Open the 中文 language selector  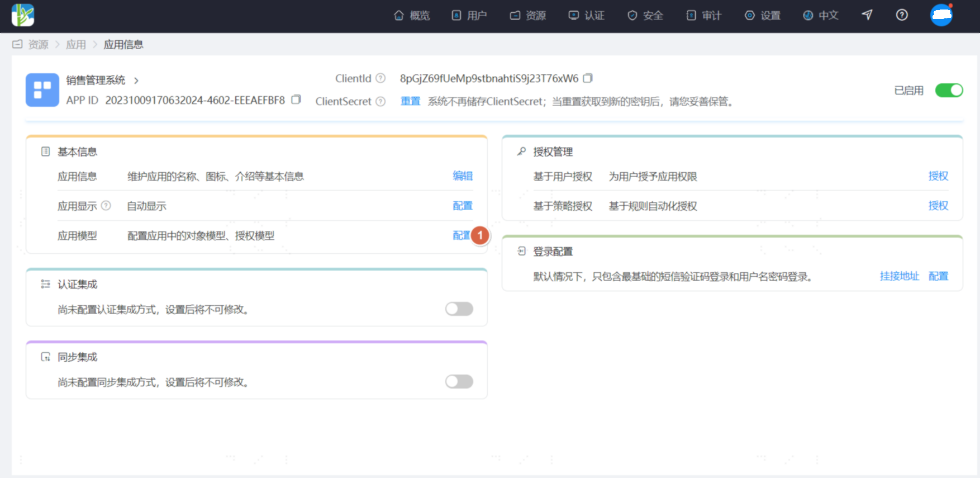[821, 15]
